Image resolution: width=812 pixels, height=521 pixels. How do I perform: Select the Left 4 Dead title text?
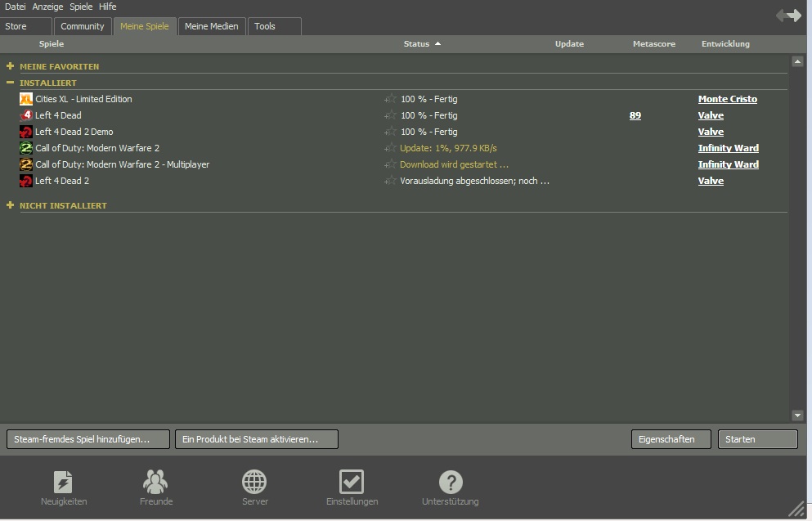(x=58, y=115)
